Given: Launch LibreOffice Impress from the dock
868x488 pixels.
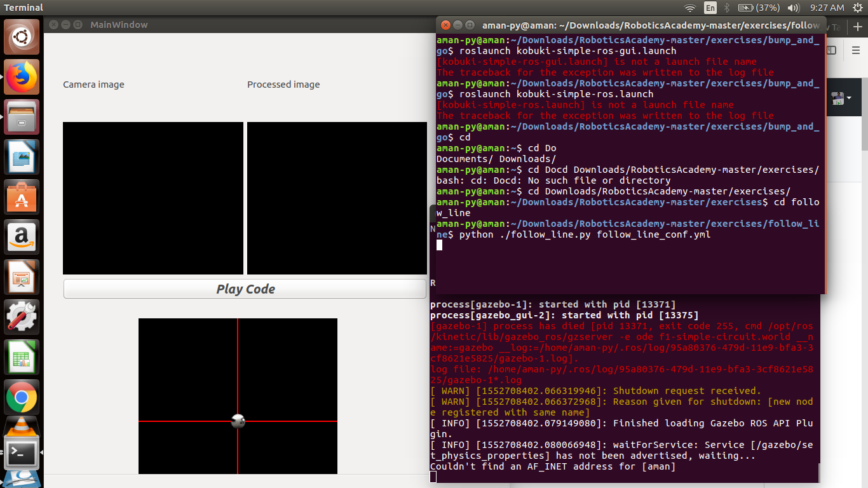Looking at the screenshot, I should point(21,276).
